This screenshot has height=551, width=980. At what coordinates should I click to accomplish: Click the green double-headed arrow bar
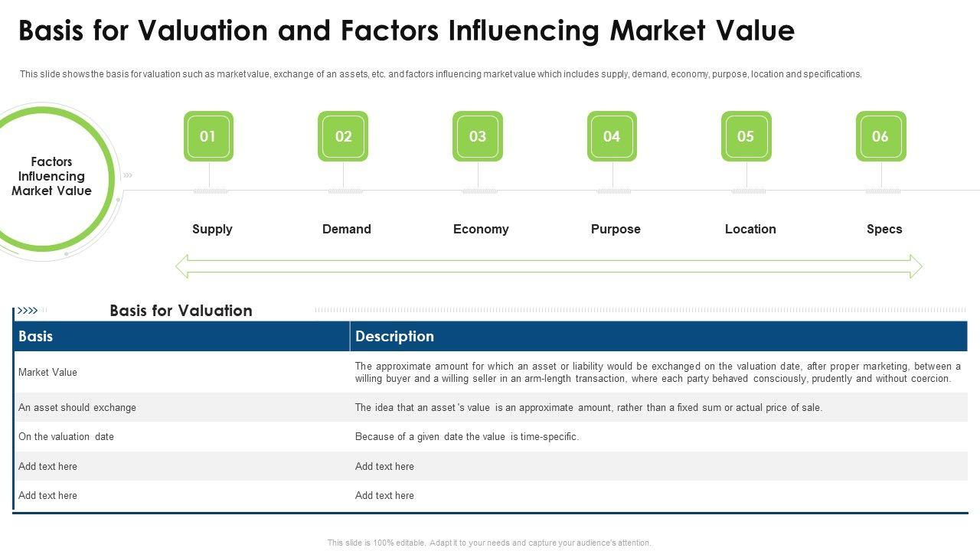click(x=548, y=266)
